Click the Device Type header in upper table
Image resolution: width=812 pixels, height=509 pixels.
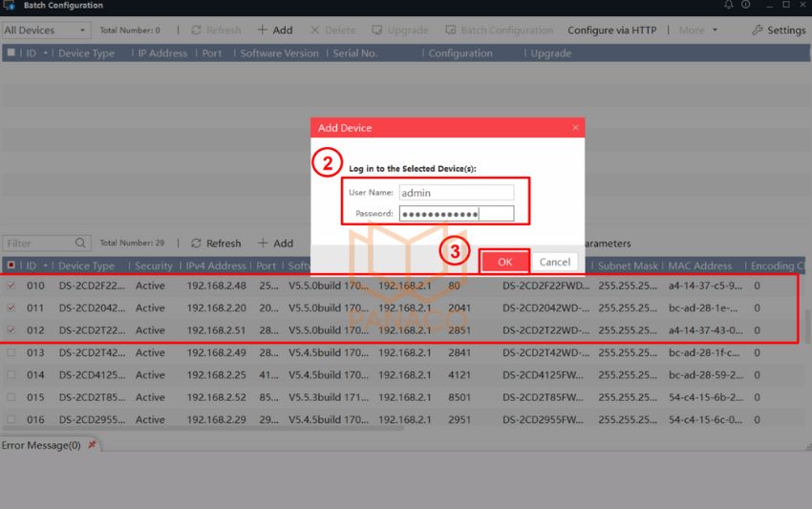[x=86, y=53]
